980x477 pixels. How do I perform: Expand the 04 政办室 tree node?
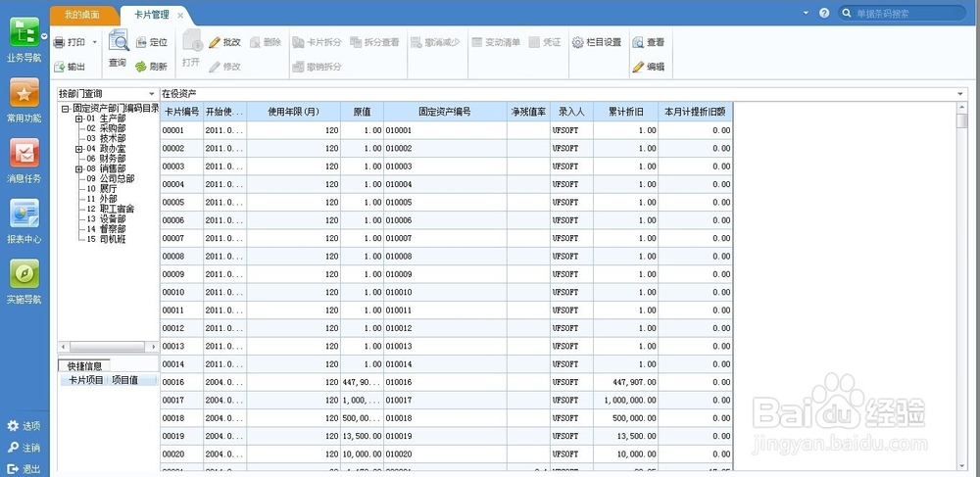[78, 149]
